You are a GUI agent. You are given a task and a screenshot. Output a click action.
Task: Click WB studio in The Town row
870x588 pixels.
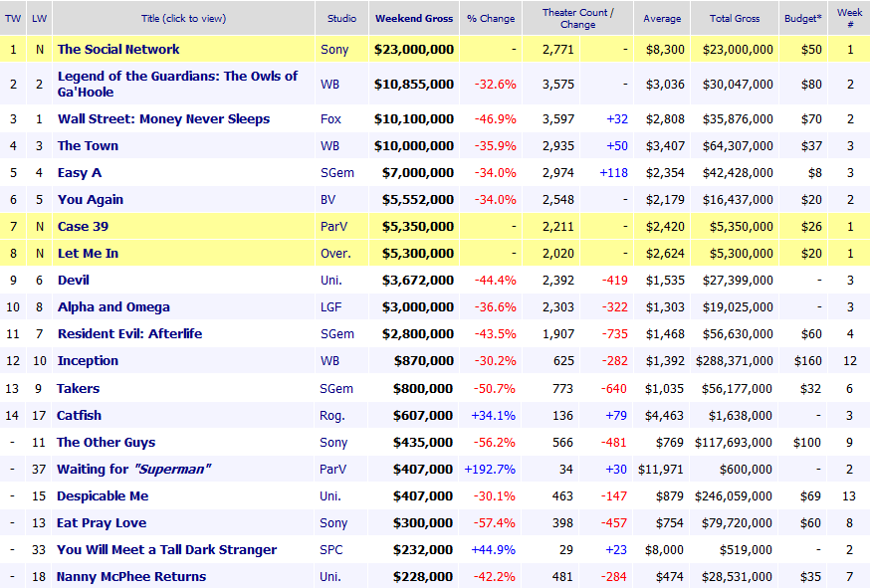pyautogui.click(x=329, y=146)
